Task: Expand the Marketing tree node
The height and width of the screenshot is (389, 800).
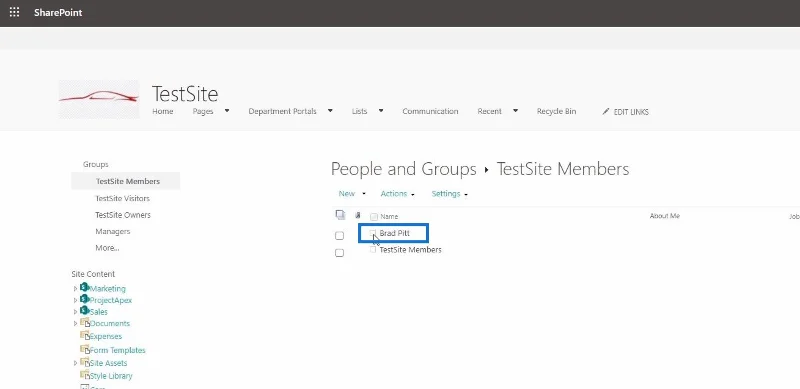Action: 76,288
